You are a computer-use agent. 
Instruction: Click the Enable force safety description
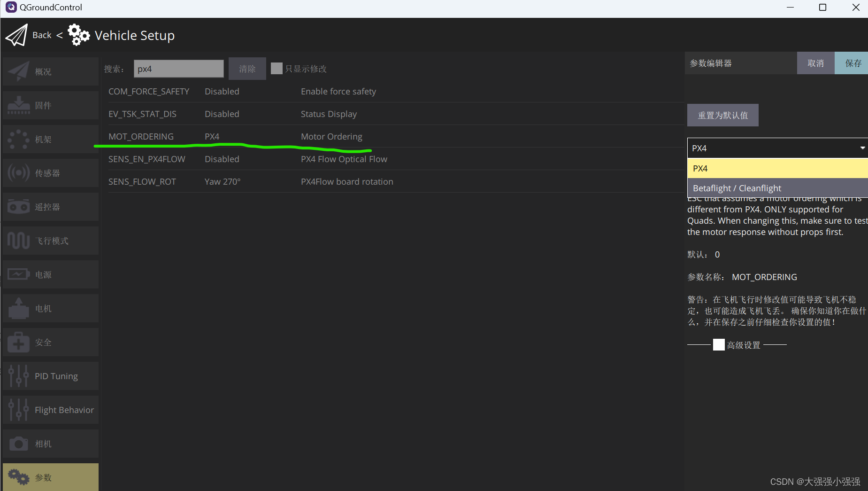(x=338, y=91)
